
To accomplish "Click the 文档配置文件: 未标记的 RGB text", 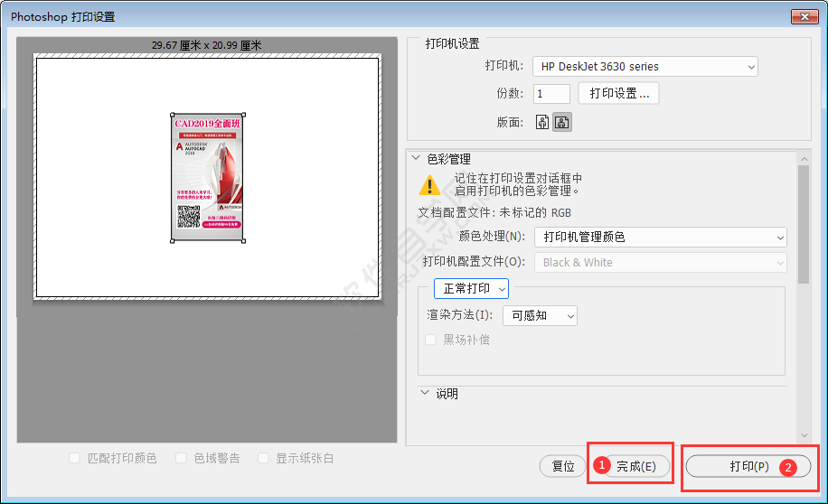I will (x=494, y=212).
